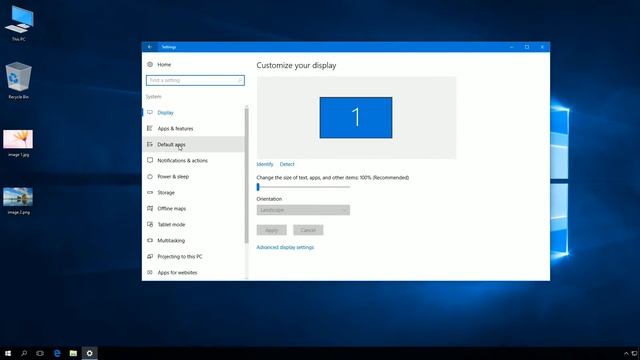Go to Settings Home

click(x=164, y=64)
